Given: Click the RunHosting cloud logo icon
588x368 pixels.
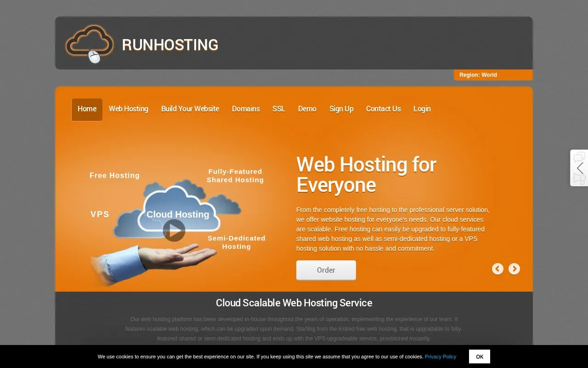Looking at the screenshot, I should 90,44.
